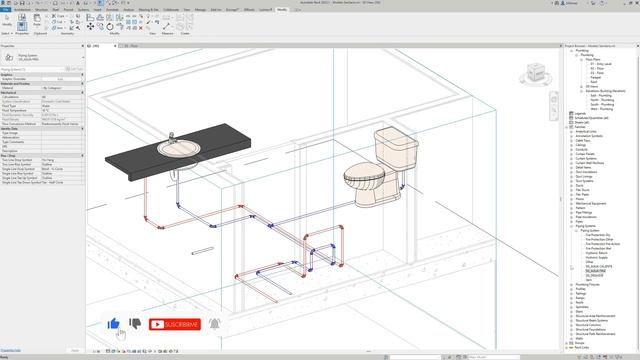Click the Save icon in quick access toolbar
640x360 pixels.
22,3
